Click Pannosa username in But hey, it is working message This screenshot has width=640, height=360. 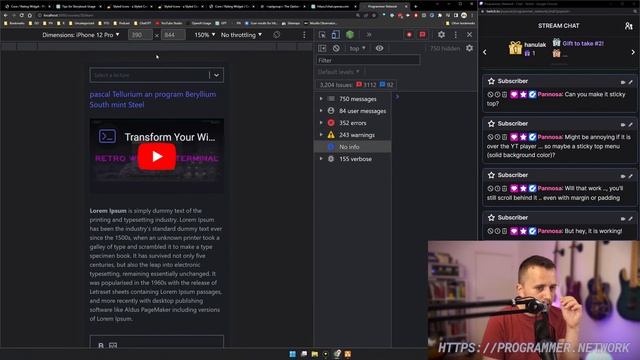point(550,231)
